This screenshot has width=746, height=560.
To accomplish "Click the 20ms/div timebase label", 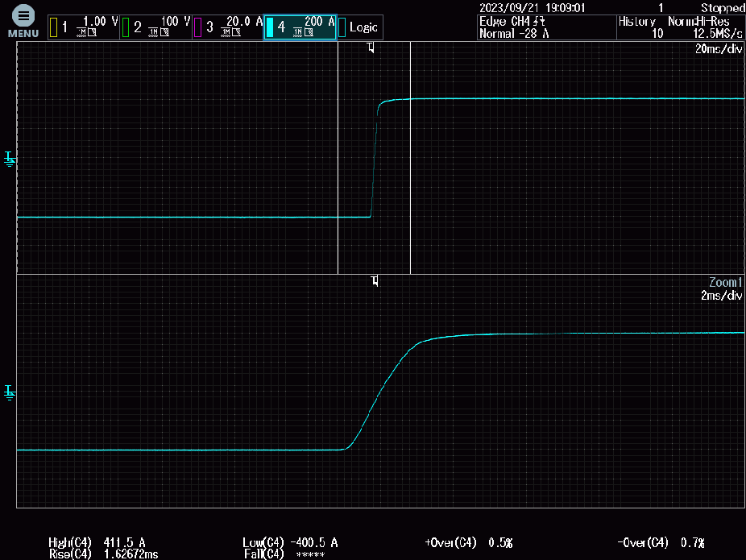I will (x=721, y=49).
